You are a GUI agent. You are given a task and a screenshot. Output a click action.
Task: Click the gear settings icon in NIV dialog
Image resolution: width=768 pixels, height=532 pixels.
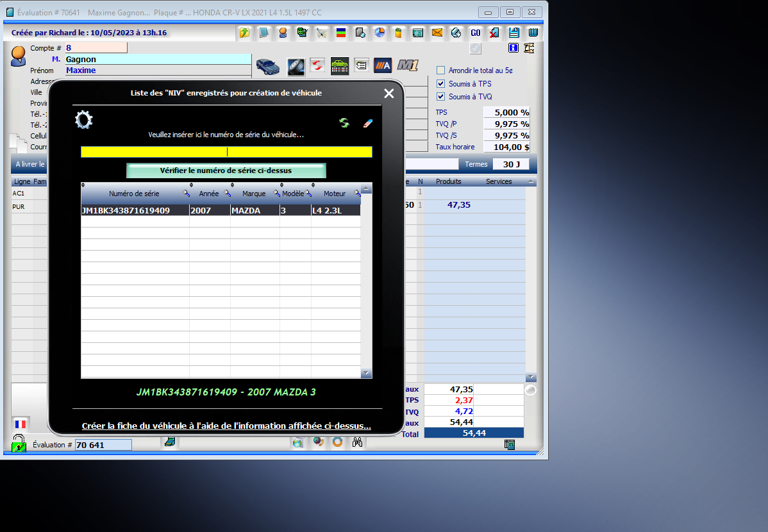tap(84, 120)
